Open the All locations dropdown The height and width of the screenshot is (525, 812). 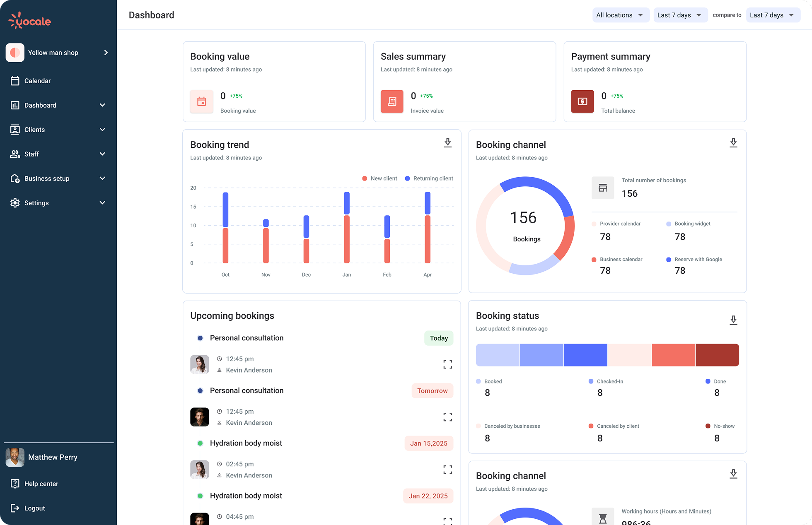[621, 15]
